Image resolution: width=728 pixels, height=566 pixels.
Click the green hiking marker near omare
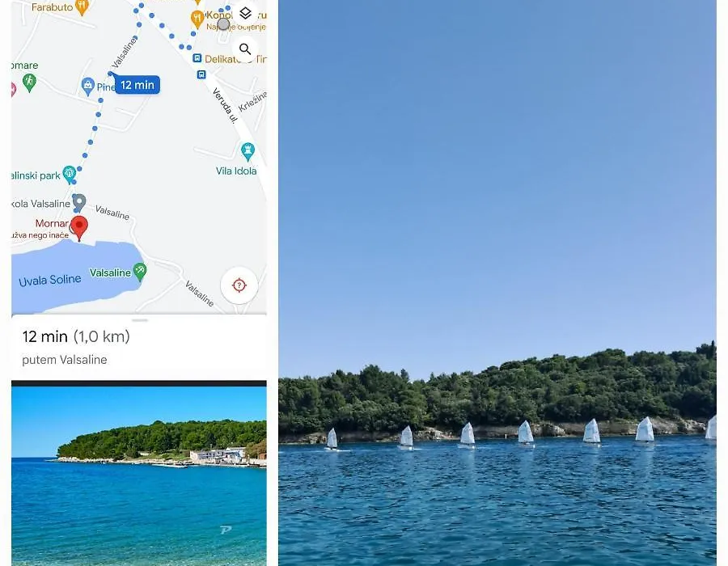pos(29,82)
